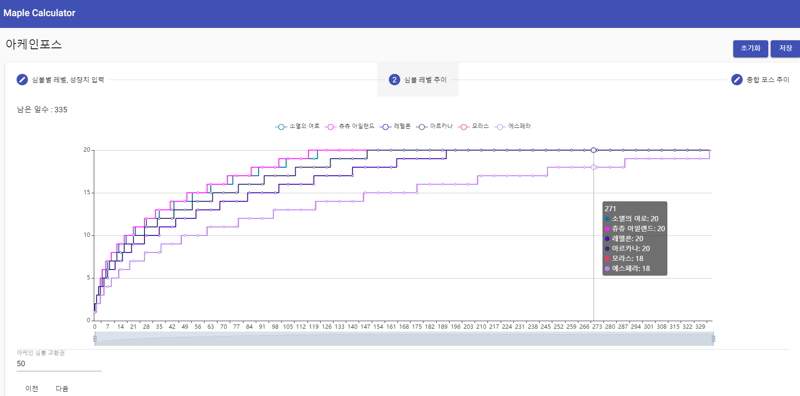Click tooltip row 츄츄 아일랜드: 20
800x396 pixels.
635,229
